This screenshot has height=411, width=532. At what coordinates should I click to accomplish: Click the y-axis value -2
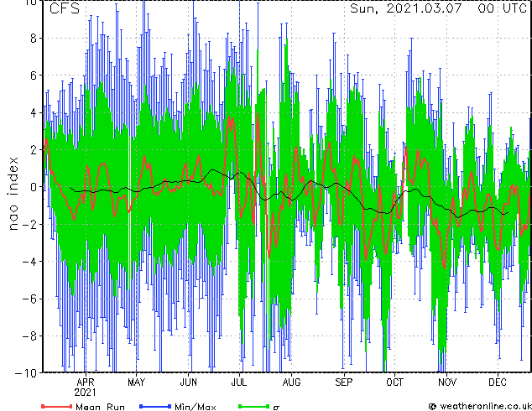click(29, 224)
